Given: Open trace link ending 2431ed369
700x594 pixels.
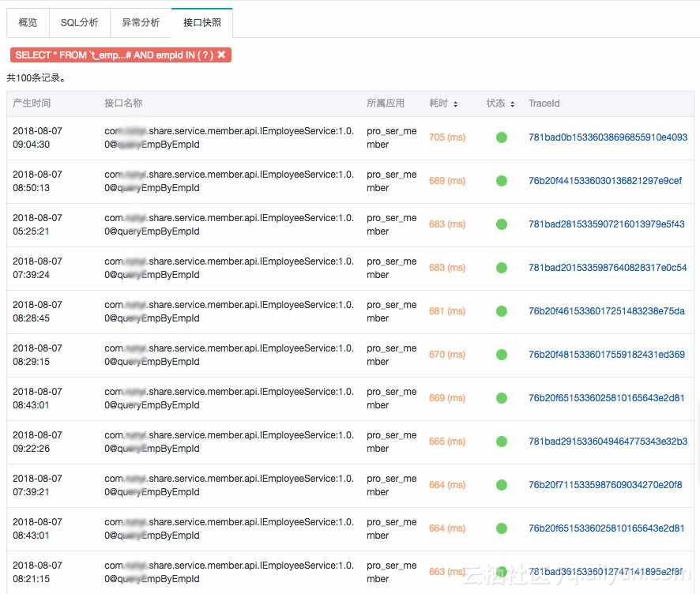Looking at the screenshot, I should [606, 355].
